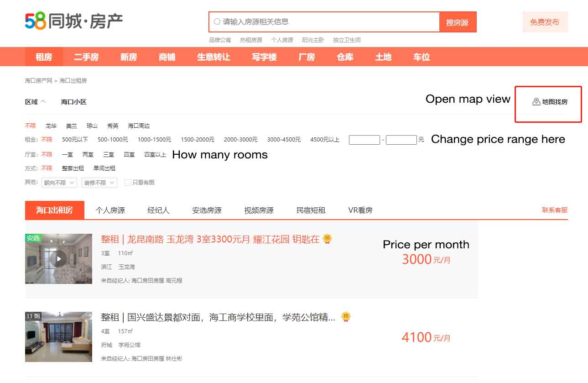
Task: Click the 免费发布 button
Action: [x=545, y=22]
